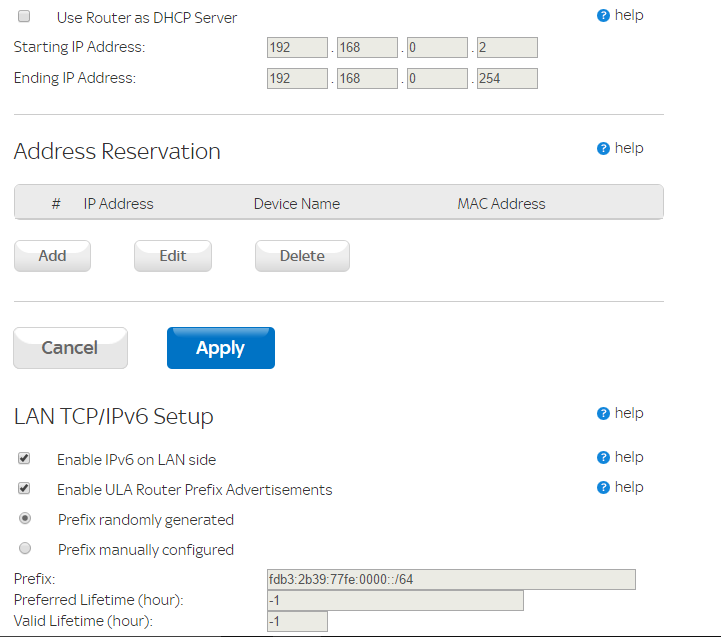
Task: Choose Prefix manually configured radio option
Action: click(25, 548)
